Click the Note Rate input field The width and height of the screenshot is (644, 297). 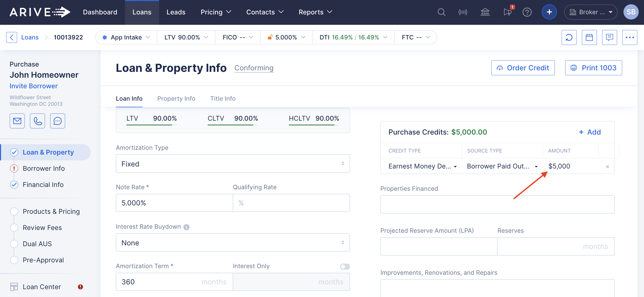click(174, 203)
